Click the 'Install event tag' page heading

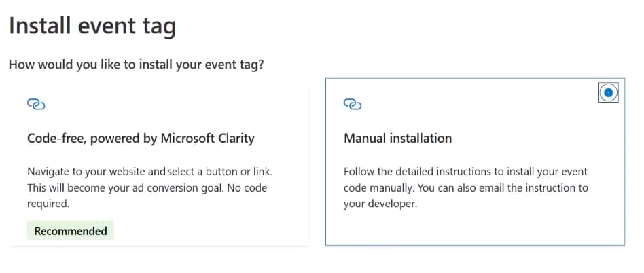click(x=92, y=26)
